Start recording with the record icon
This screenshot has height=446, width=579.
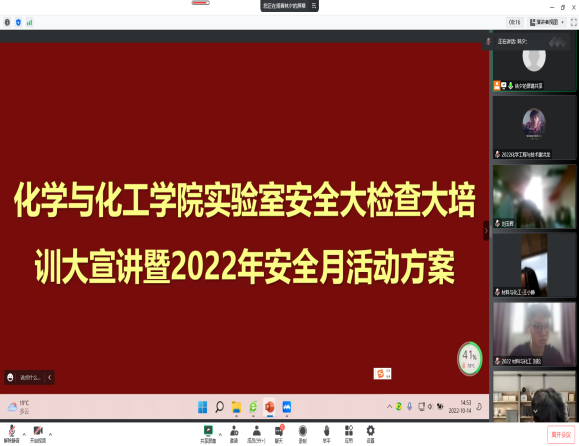(302, 433)
